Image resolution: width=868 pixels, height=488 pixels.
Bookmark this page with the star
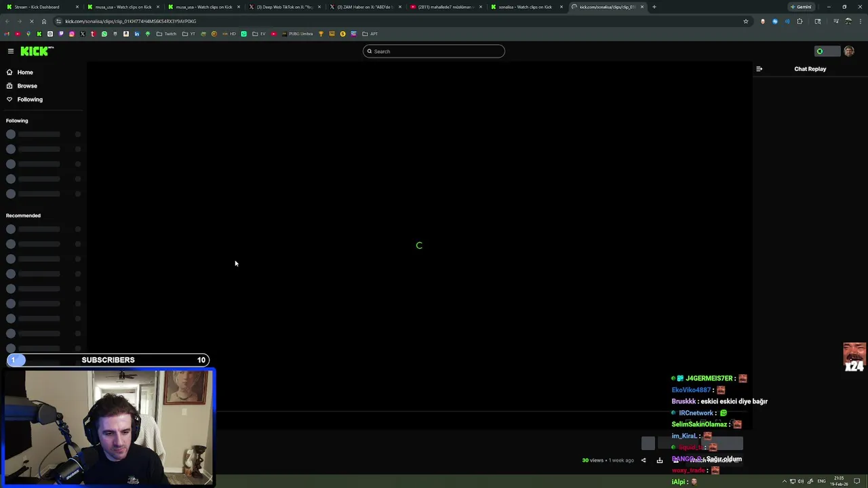746,21
